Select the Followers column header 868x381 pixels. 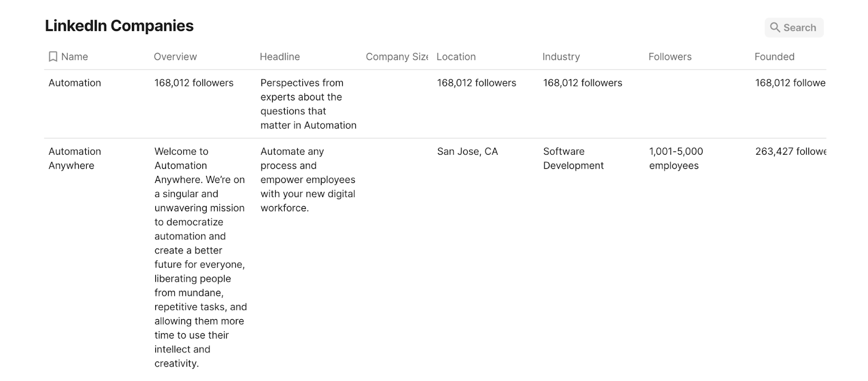(670, 57)
